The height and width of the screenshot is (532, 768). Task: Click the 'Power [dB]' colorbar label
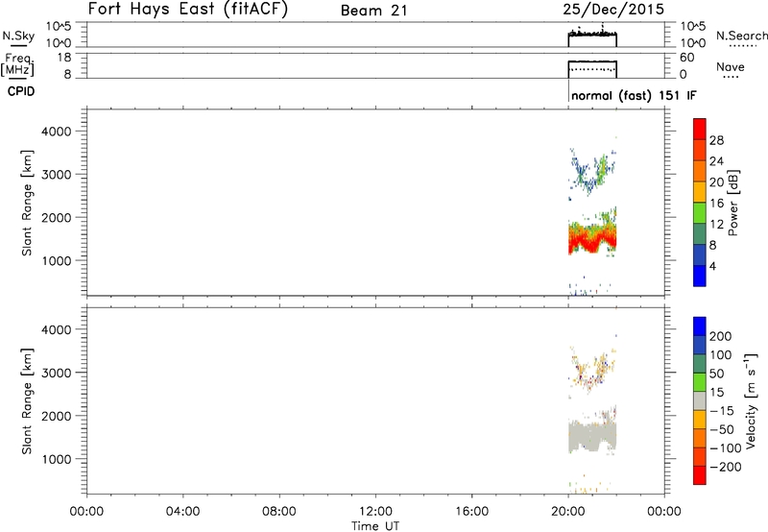click(x=732, y=203)
